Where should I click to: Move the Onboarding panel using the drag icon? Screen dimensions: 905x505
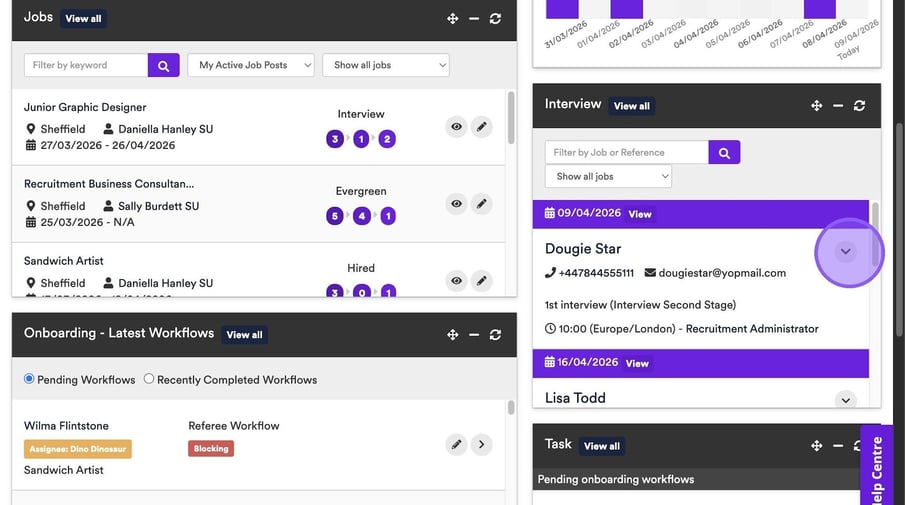tap(453, 335)
